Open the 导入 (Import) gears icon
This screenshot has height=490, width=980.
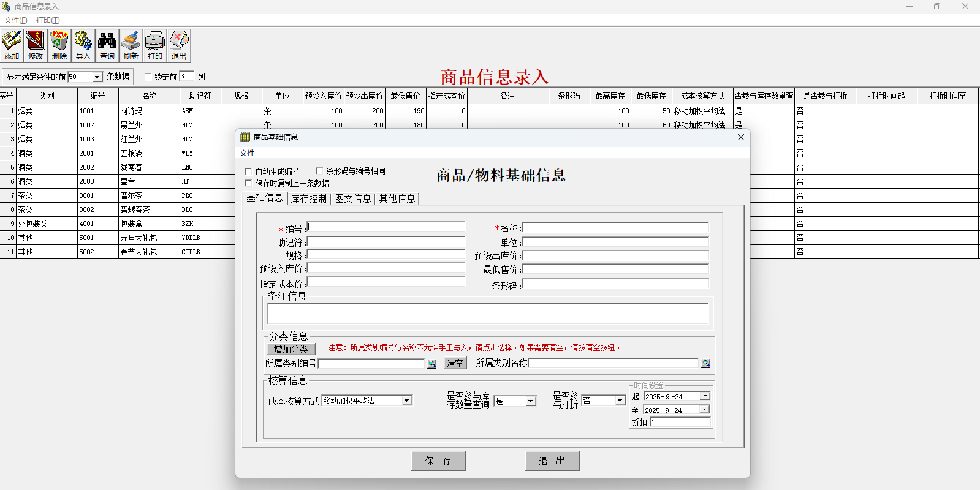(83, 45)
